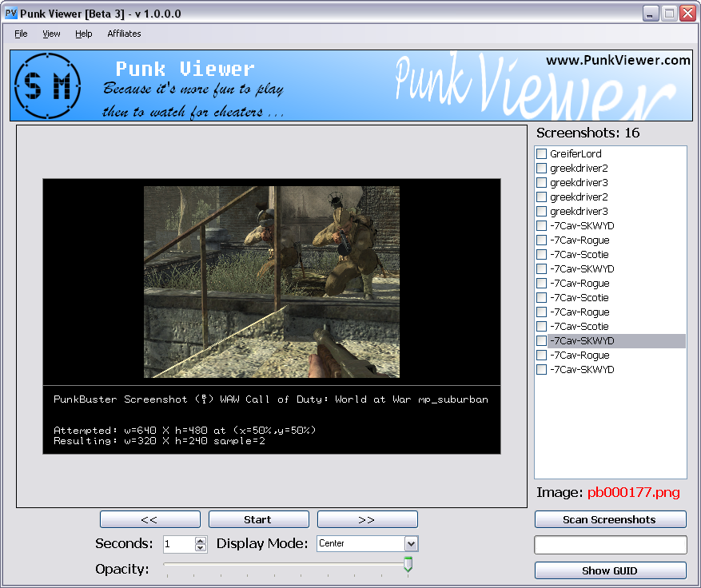Click the empty field above Show GUID
Image resolution: width=701 pixels, height=588 pixels.
[610, 545]
